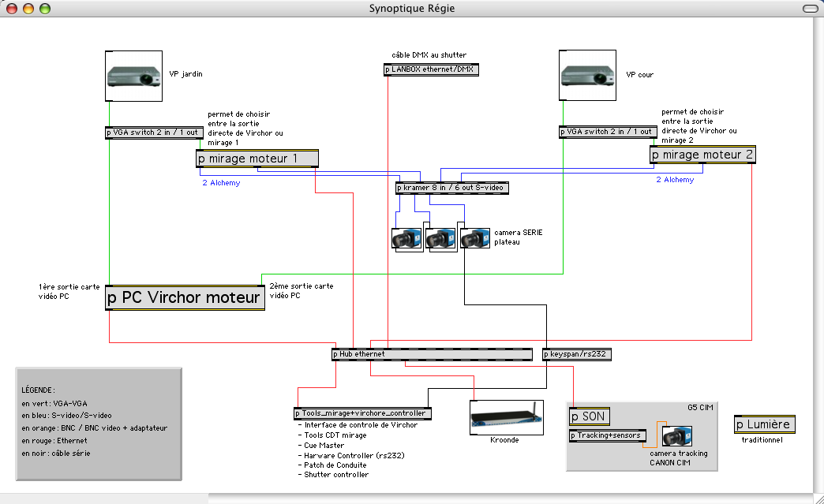Select the middle plateau camera icon

(x=440, y=239)
